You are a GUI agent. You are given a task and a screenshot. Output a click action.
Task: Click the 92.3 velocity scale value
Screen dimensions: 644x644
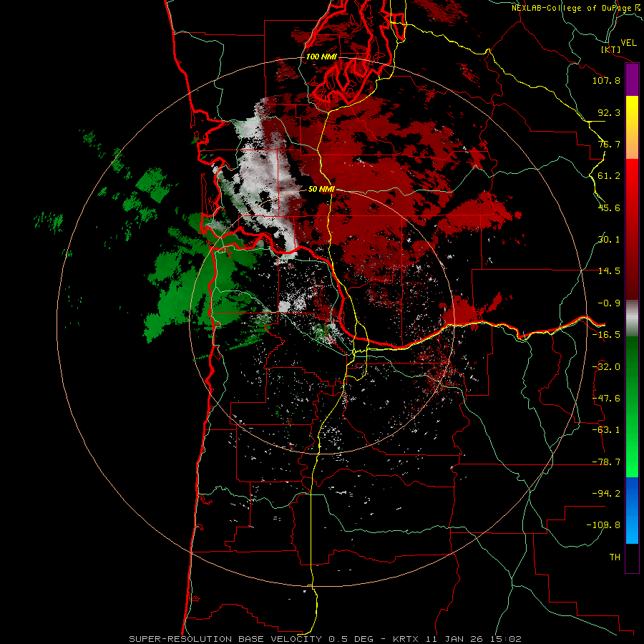coord(609,112)
